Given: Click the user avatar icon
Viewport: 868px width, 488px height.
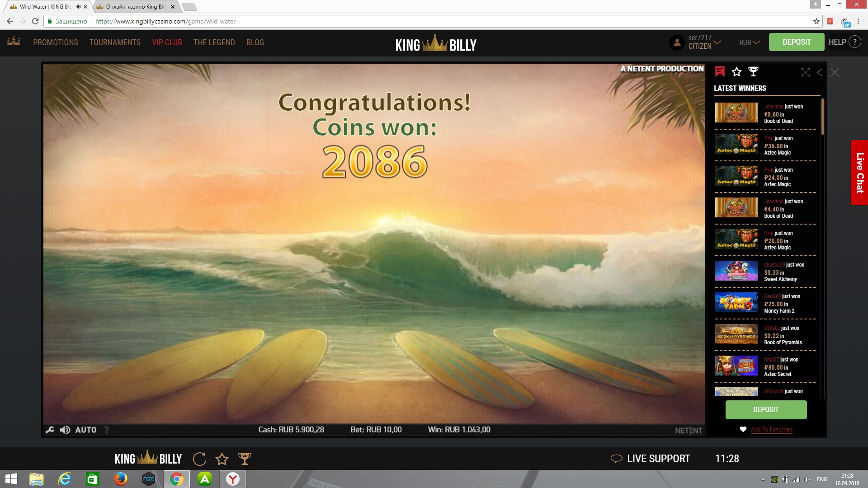Looking at the screenshot, I should (x=677, y=42).
